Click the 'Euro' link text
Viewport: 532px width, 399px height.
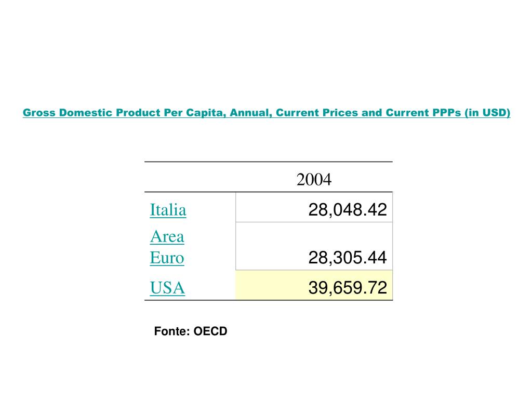pyautogui.click(x=167, y=258)
